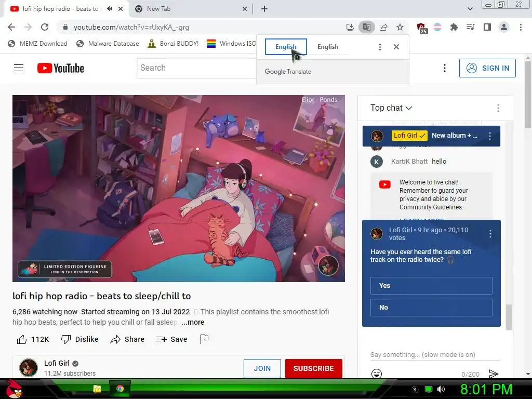Screen dimensions: 532x399
Task: Select first English tab in Translate
Action: [x=286, y=47]
